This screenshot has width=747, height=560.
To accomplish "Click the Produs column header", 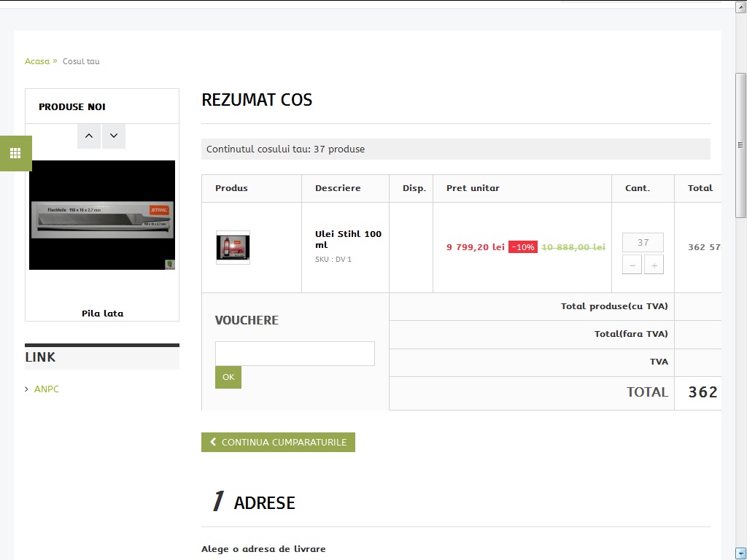I will (231, 188).
